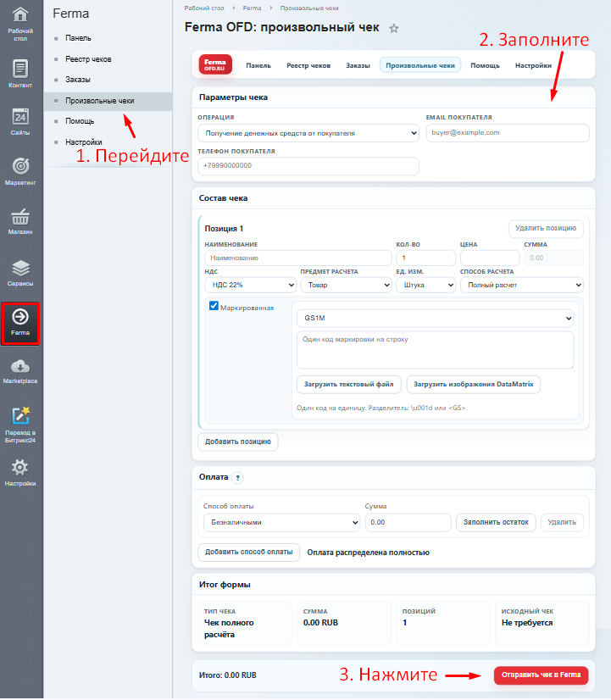Click Добавить способ оплаты button

click(x=248, y=553)
